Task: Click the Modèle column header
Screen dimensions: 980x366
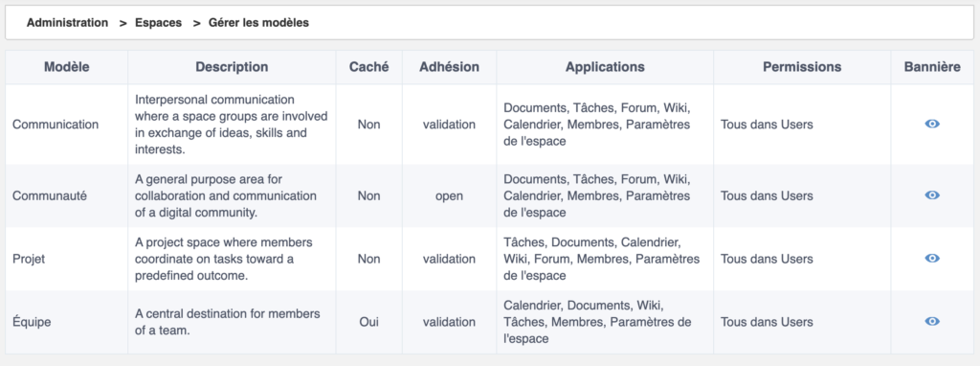Action: click(67, 67)
